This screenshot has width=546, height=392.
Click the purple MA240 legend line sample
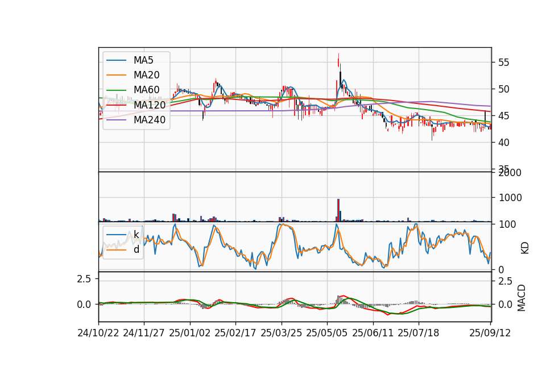[x=116, y=120]
